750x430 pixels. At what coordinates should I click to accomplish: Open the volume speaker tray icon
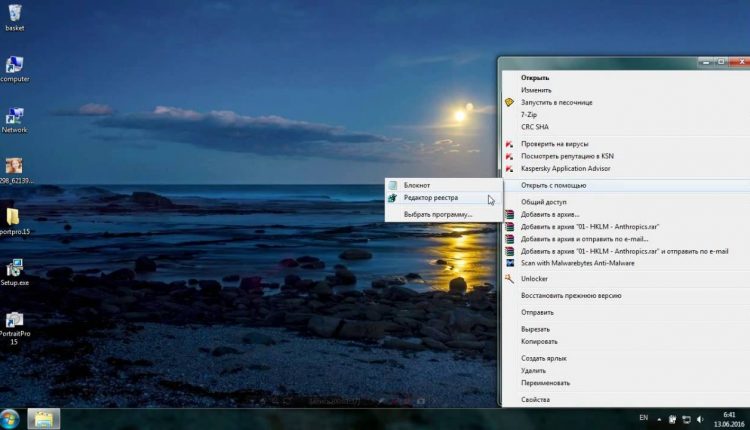click(x=700, y=419)
